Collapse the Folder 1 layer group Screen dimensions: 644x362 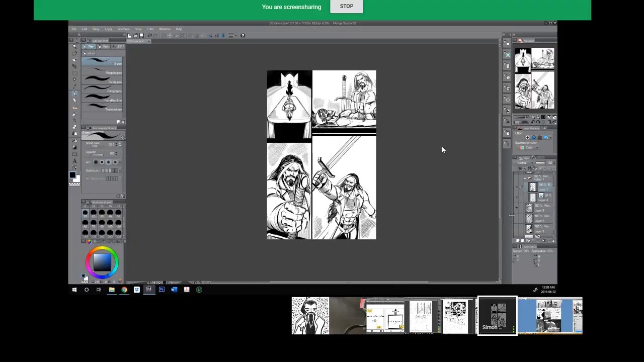(x=525, y=178)
